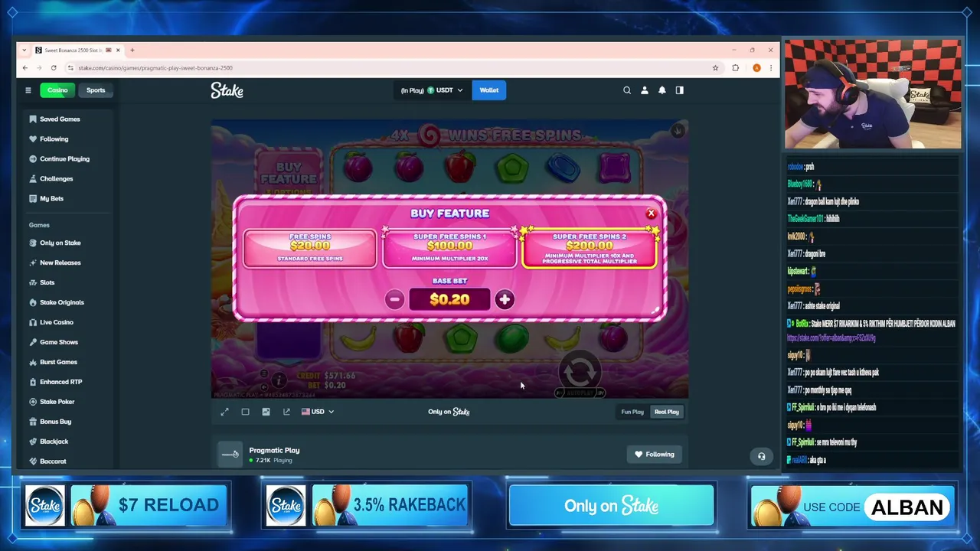Switch to Fun Play mode

click(632, 412)
